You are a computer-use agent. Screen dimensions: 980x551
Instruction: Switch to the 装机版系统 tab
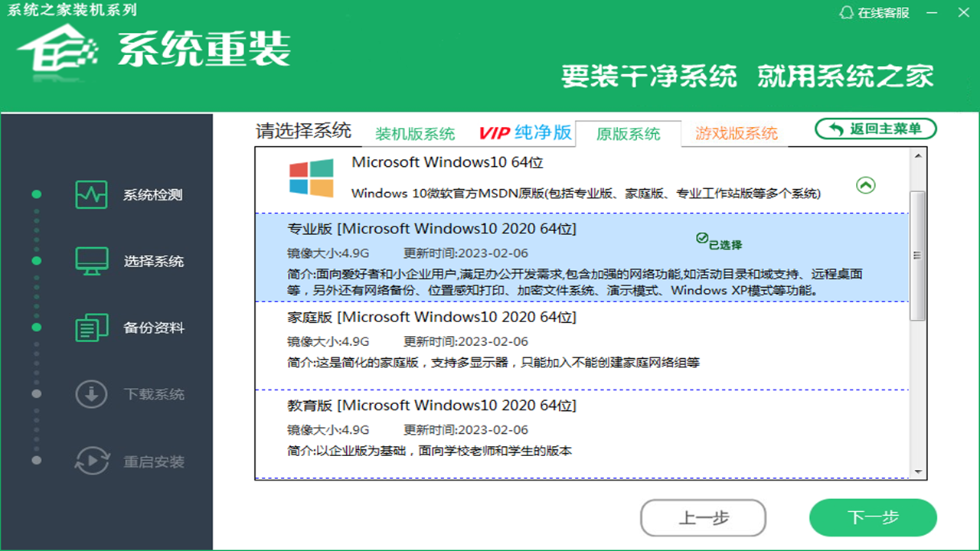click(x=414, y=132)
